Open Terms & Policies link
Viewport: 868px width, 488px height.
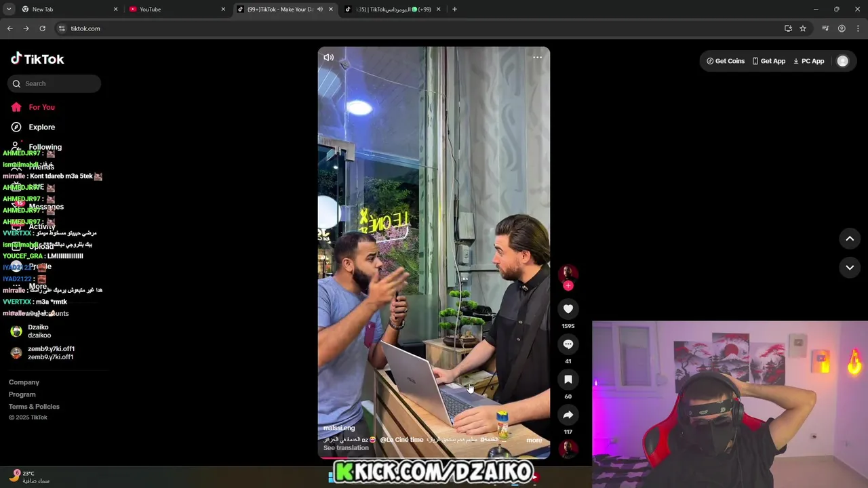[x=34, y=407]
